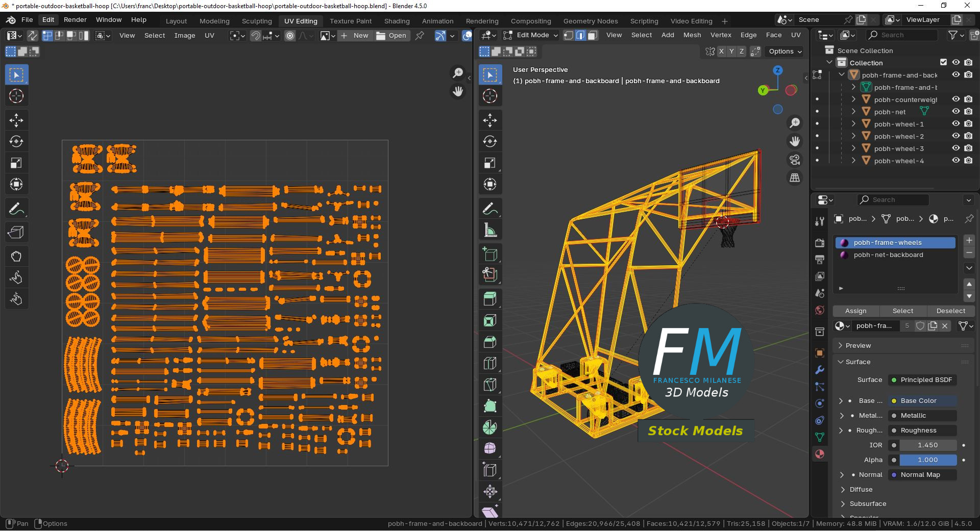Select the Add Cube tool in viewport
The height and width of the screenshot is (531, 980).
pos(490,254)
